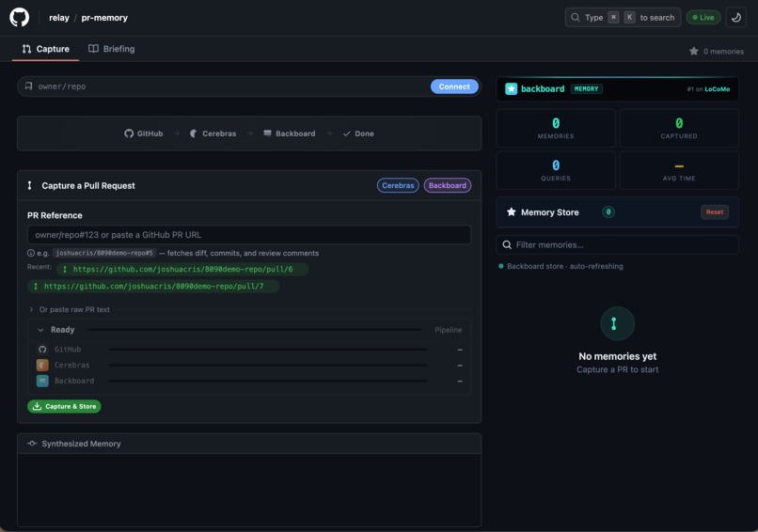Click the AVG TIME stat card
The height and width of the screenshot is (532, 758).
click(679, 170)
